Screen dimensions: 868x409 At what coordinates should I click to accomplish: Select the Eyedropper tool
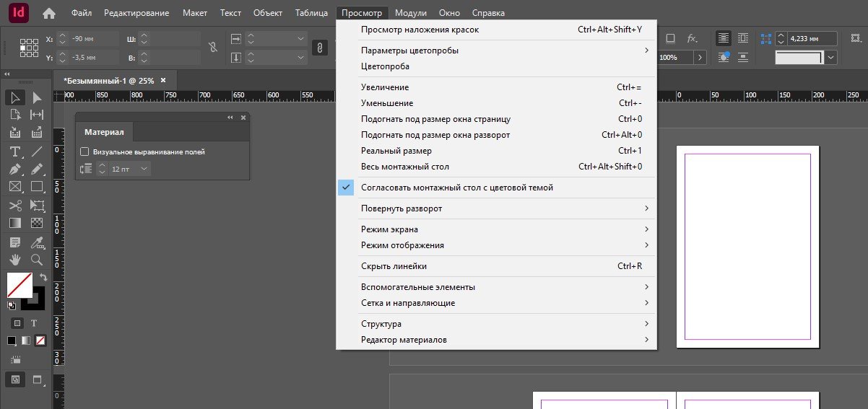[37, 242]
